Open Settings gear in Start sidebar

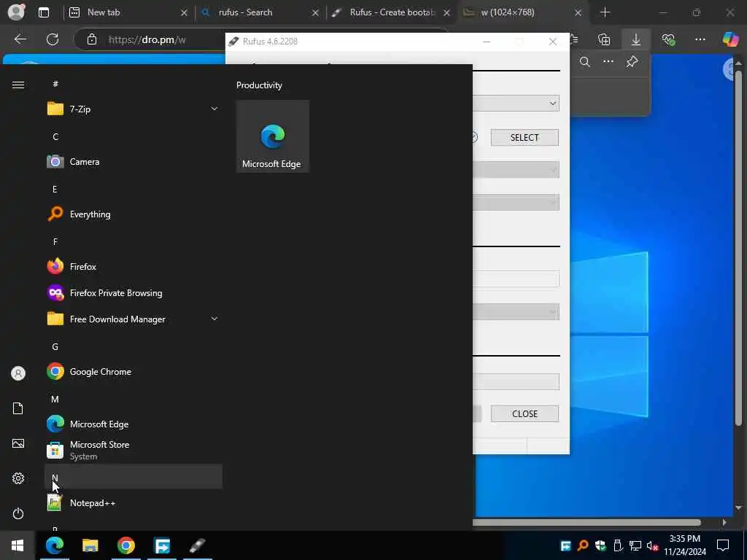(18, 478)
